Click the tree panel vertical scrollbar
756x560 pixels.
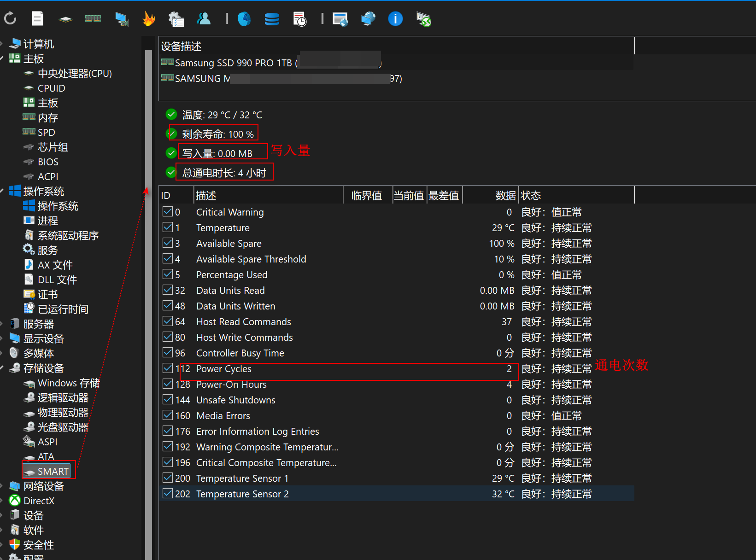pos(148,304)
